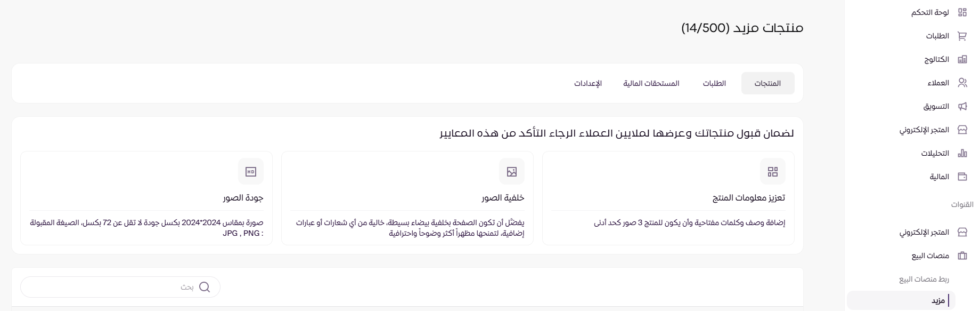Screen dimensions: 980x311
Task: Open the لوحة التحكم dashboard icon
Action: click(963, 12)
